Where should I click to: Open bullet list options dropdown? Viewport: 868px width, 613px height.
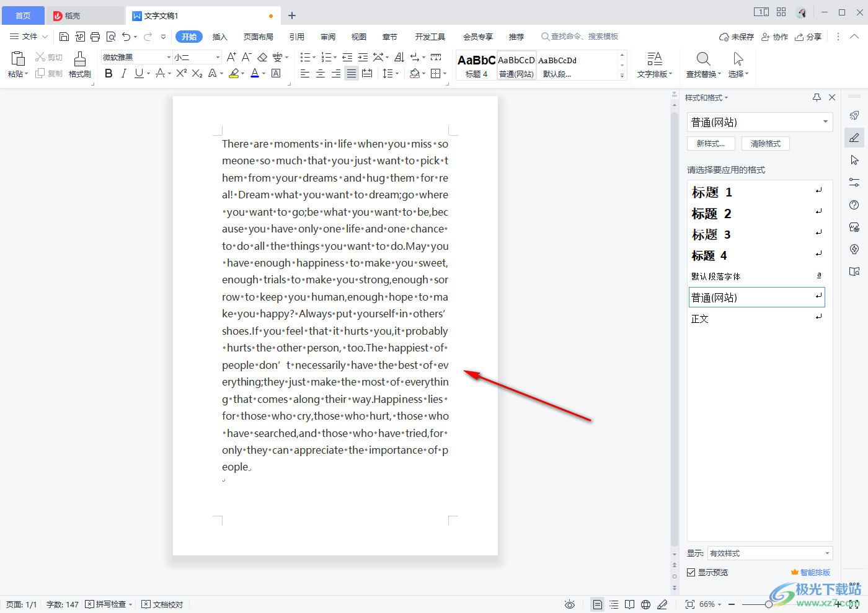[313, 57]
